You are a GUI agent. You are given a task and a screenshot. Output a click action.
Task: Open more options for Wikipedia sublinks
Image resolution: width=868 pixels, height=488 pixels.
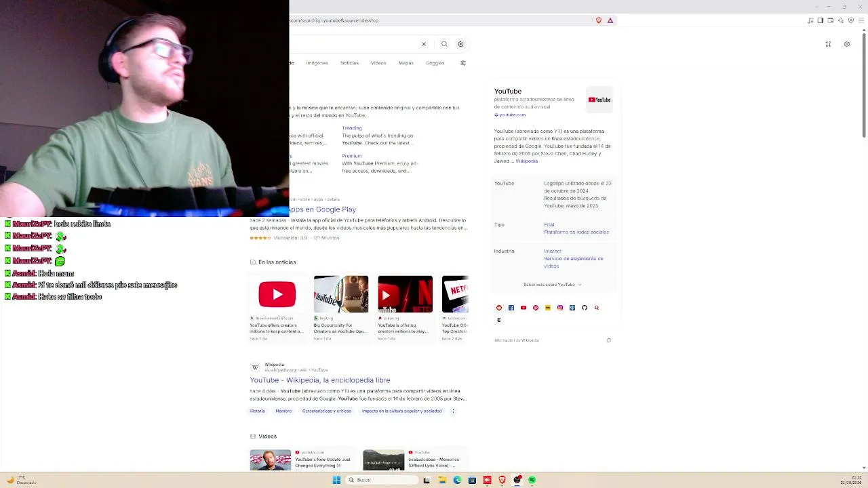pyautogui.click(x=453, y=411)
